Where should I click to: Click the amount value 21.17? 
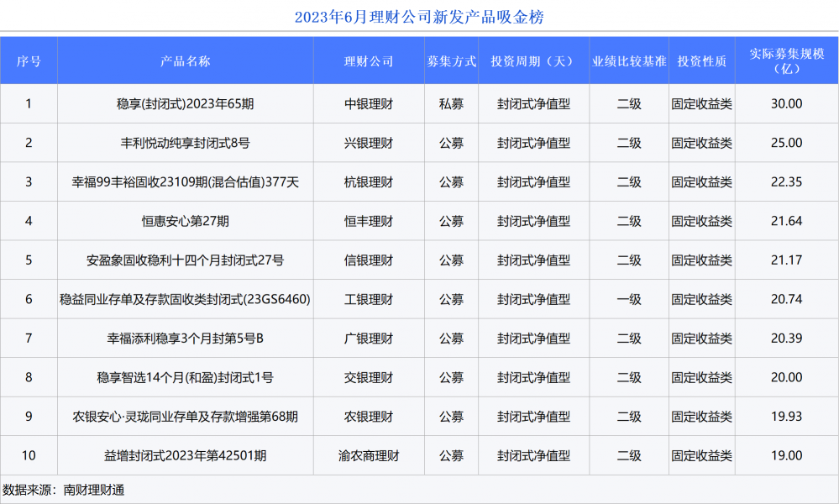tap(787, 260)
